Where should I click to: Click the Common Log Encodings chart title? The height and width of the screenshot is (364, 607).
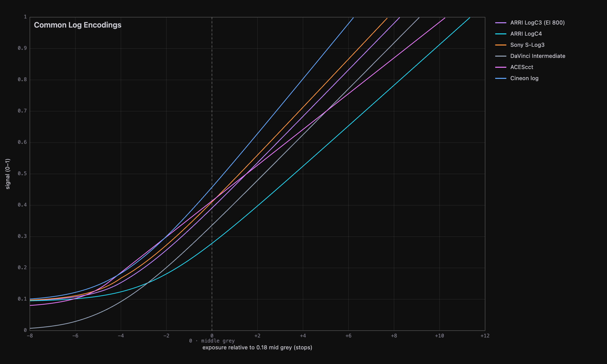tap(78, 25)
